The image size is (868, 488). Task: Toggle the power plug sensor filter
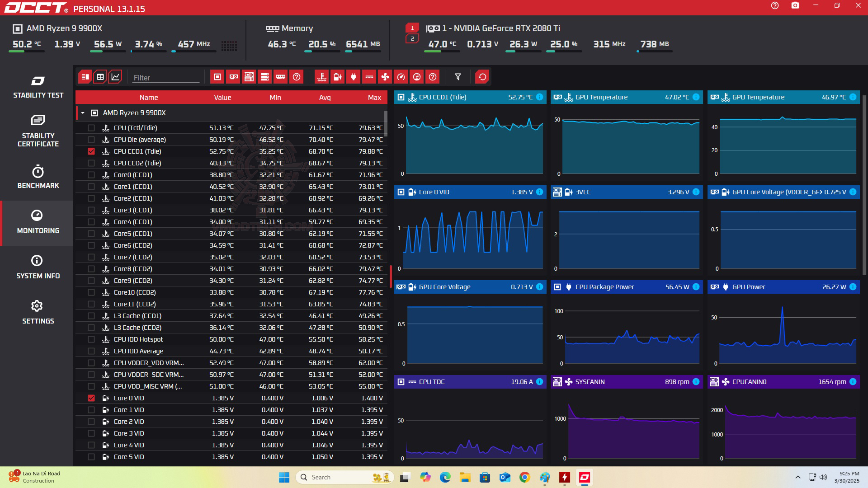click(x=353, y=77)
